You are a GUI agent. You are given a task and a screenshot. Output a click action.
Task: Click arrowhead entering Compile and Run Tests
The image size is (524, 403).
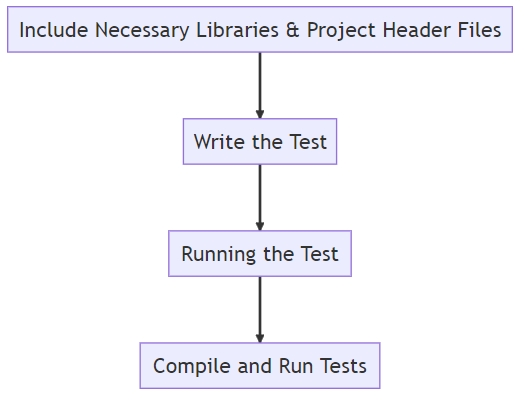coord(260,338)
